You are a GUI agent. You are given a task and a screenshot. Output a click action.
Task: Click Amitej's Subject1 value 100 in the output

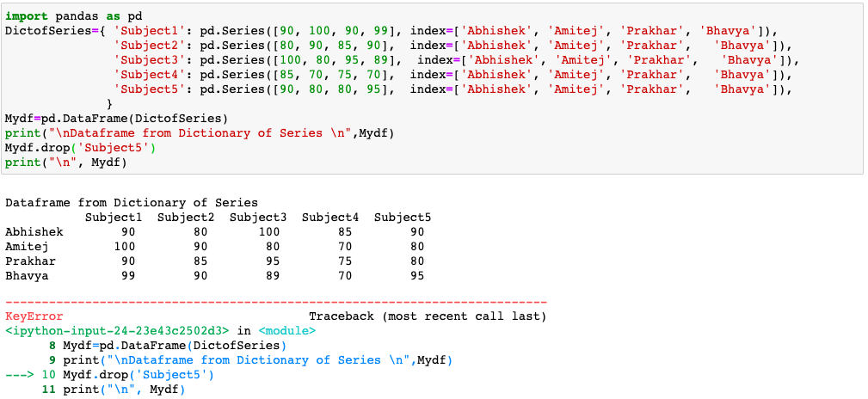click(x=125, y=246)
